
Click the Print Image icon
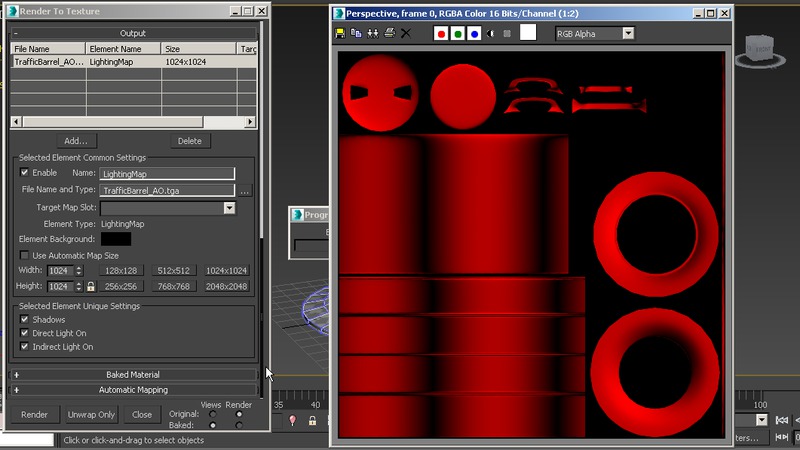(389, 33)
